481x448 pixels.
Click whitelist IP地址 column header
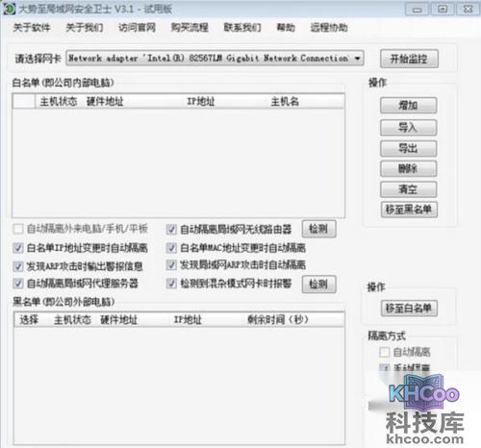point(201,102)
